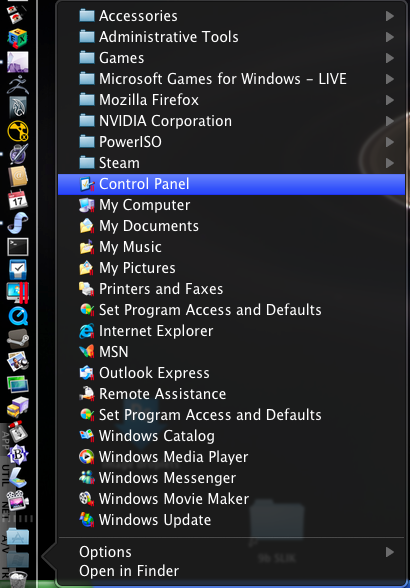Open the Applications folder stack in the dock
Viewport: 410px width, 588px height.
pos(18,537)
